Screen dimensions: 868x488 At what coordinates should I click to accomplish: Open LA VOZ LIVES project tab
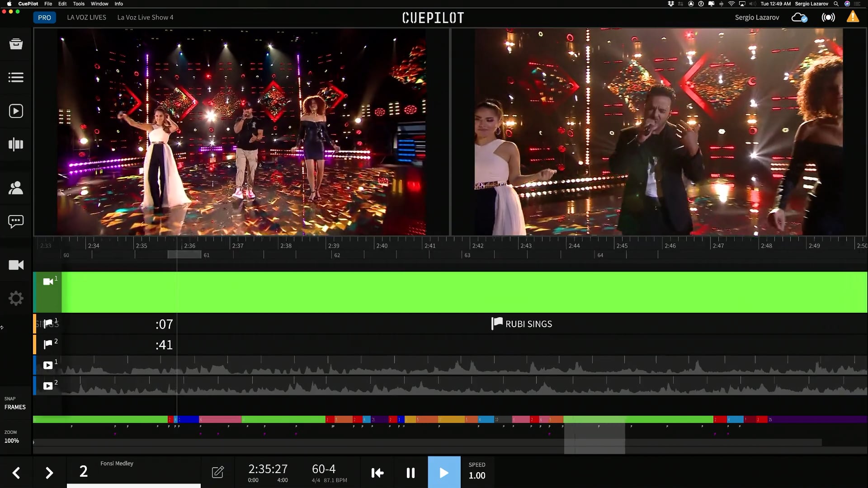[87, 17]
